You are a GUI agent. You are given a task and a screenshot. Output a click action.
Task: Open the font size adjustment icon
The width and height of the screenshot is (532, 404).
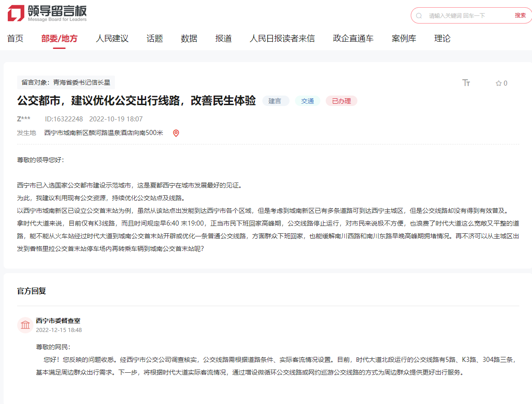coord(466,83)
